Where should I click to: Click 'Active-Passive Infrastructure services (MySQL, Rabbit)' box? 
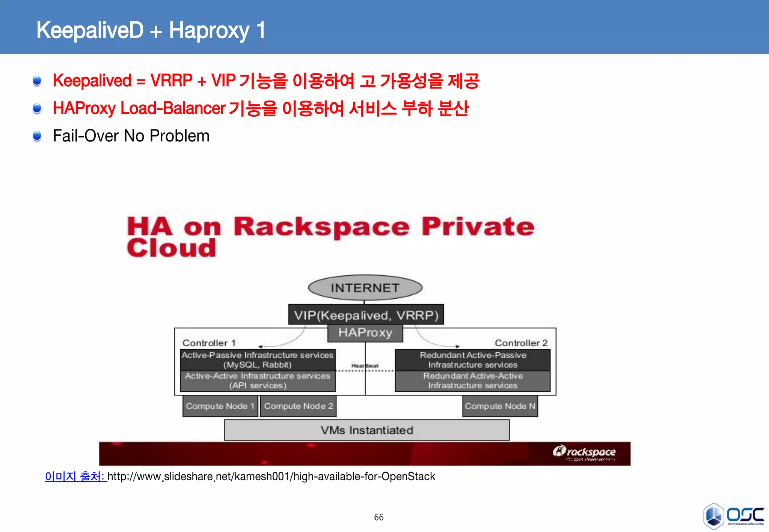pyautogui.click(x=258, y=360)
